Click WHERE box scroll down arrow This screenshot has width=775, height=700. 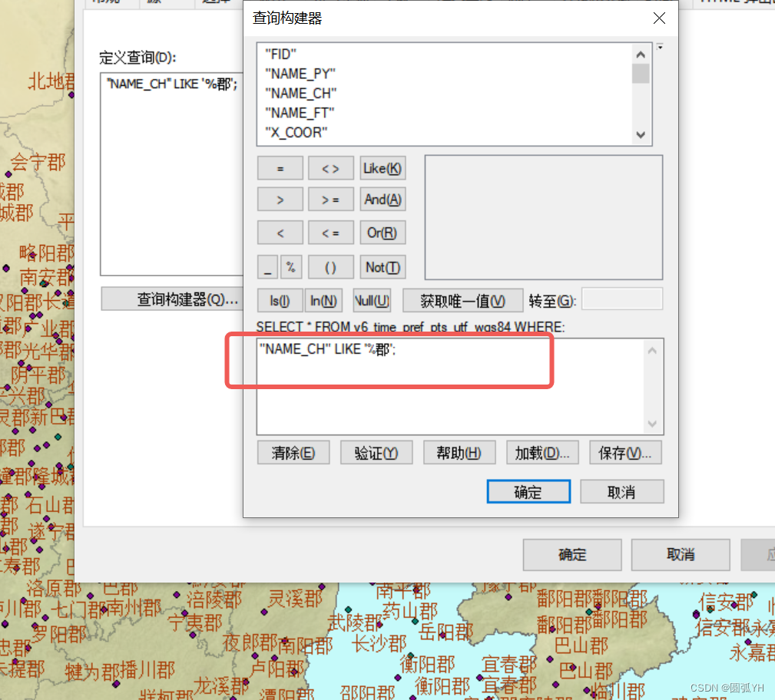(652, 424)
